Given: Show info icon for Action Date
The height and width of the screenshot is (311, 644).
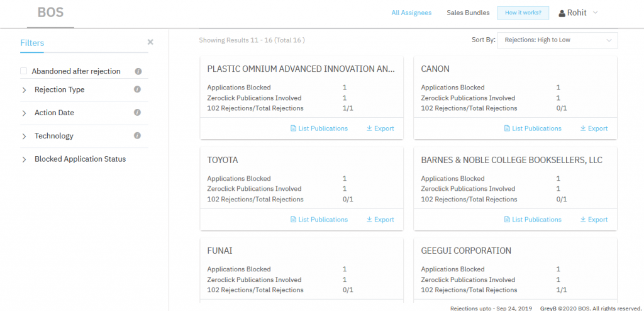Looking at the screenshot, I should pyautogui.click(x=138, y=112).
